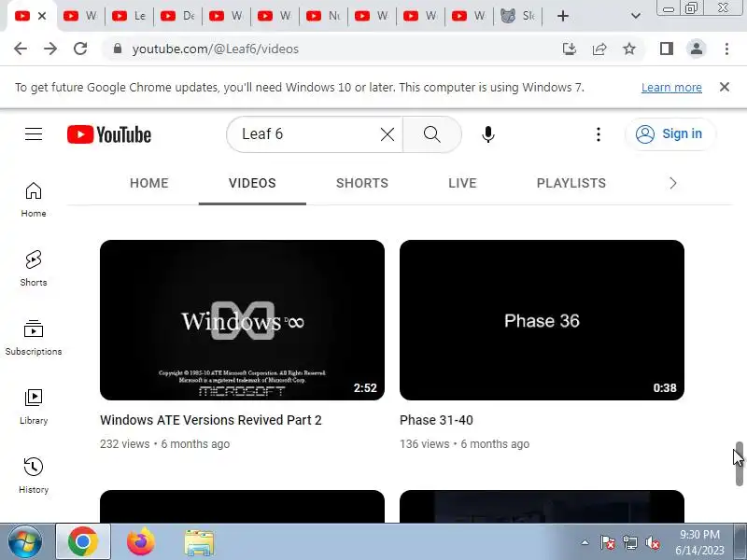
Task: Start voice search with the microphone icon
Action: pyautogui.click(x=487, y=134)
